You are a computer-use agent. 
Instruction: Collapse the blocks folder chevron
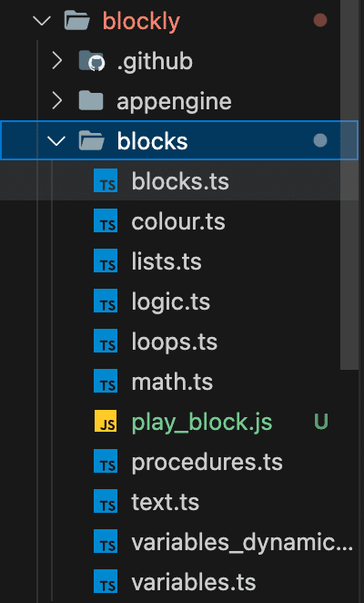tap(56, 141)
